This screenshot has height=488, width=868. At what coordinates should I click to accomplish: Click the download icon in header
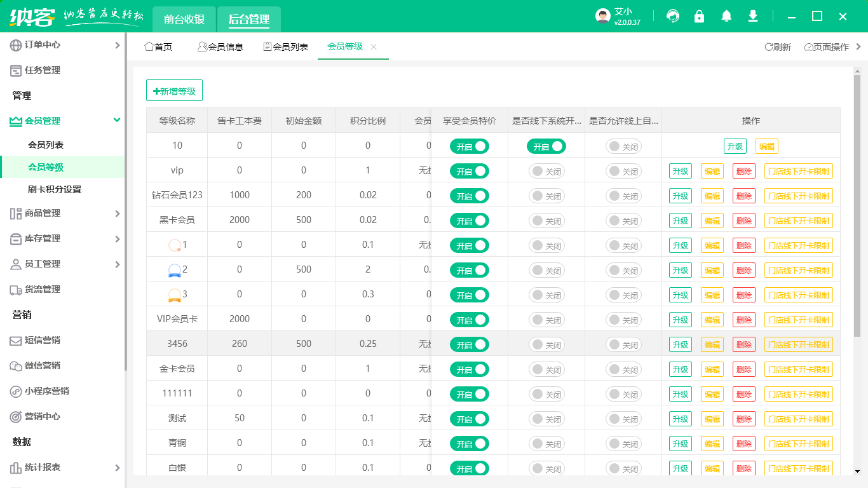(753, 17)
